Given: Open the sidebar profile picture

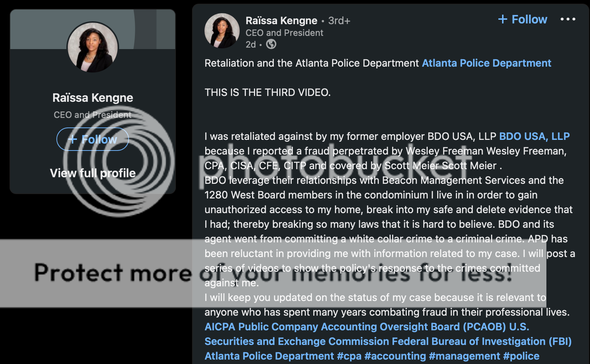Looking at the screenshot, I should pos(93,47).
